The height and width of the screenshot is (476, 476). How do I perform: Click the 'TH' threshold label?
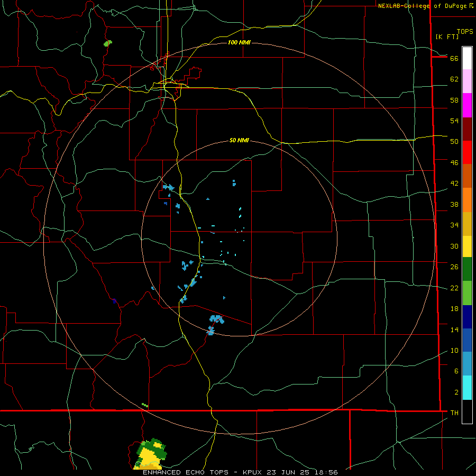[x=454, y=413]
